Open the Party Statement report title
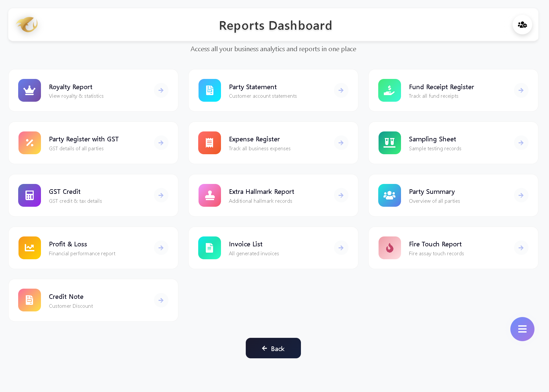The image size is (549, 392). point(253,87)
